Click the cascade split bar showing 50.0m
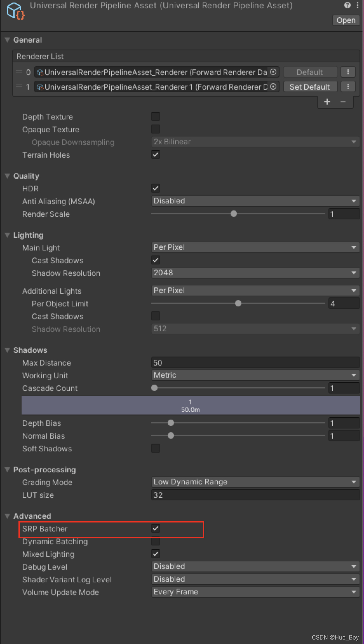Screen dimensions: 364x644 pyautogui.click(x=191, y=405)
